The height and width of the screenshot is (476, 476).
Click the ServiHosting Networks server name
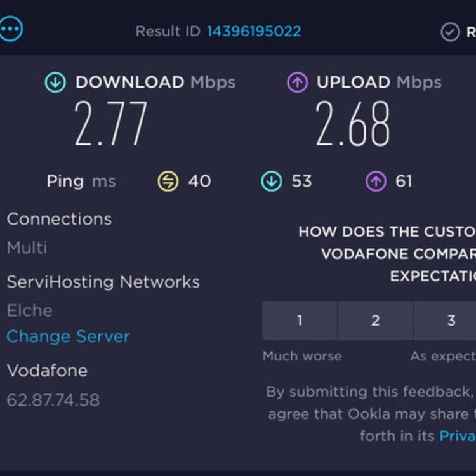tap(103, 282)
